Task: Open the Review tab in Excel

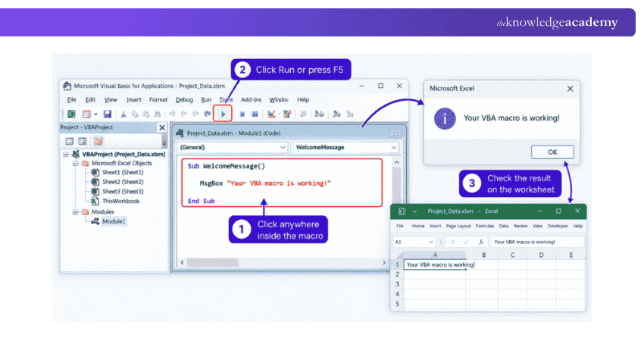Action: click(x=521, y=226)
